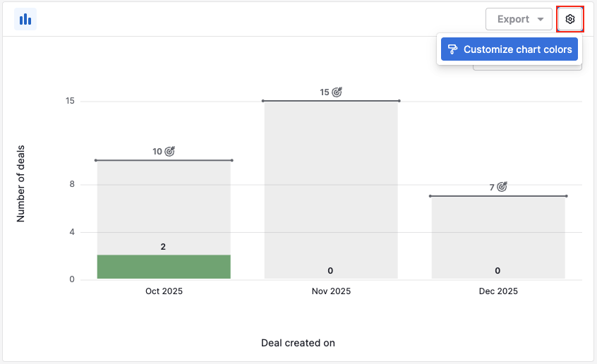Click the data label 2 on the green bar
This screenshot has height=364, width=597.
pyautogui.click(x=163, y=247)
